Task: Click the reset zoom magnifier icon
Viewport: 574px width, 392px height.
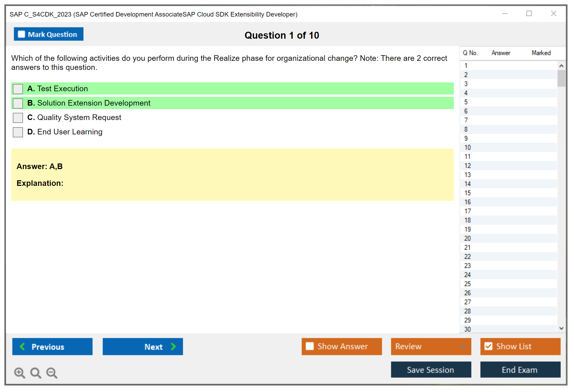Action: pos(36,373)
